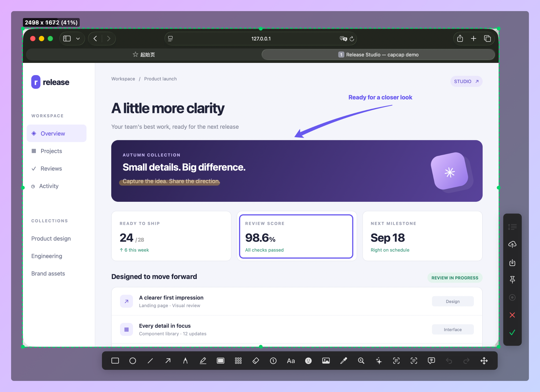This screenshot has width=540, height=392.
Task: Click the release logo
Action: click(50, 82)
